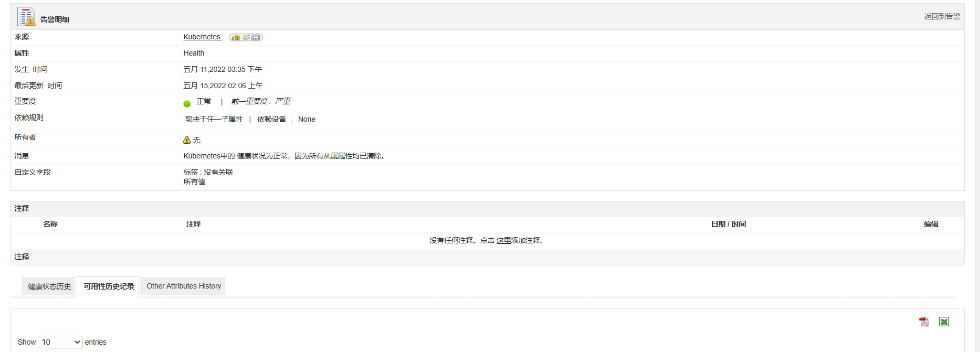
Task: Click the 告警明细 title
Action: (x=55, y=19)
